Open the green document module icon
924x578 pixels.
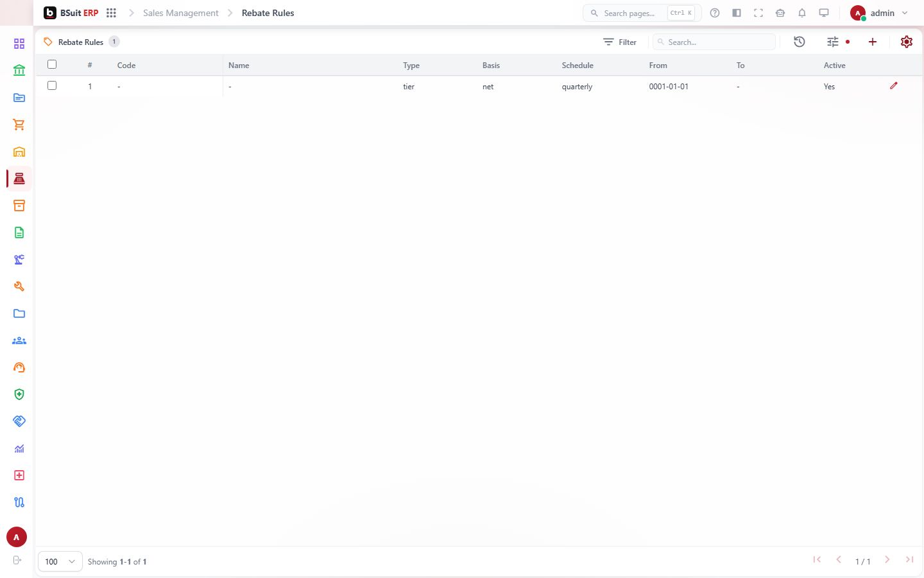click(19, 232)
